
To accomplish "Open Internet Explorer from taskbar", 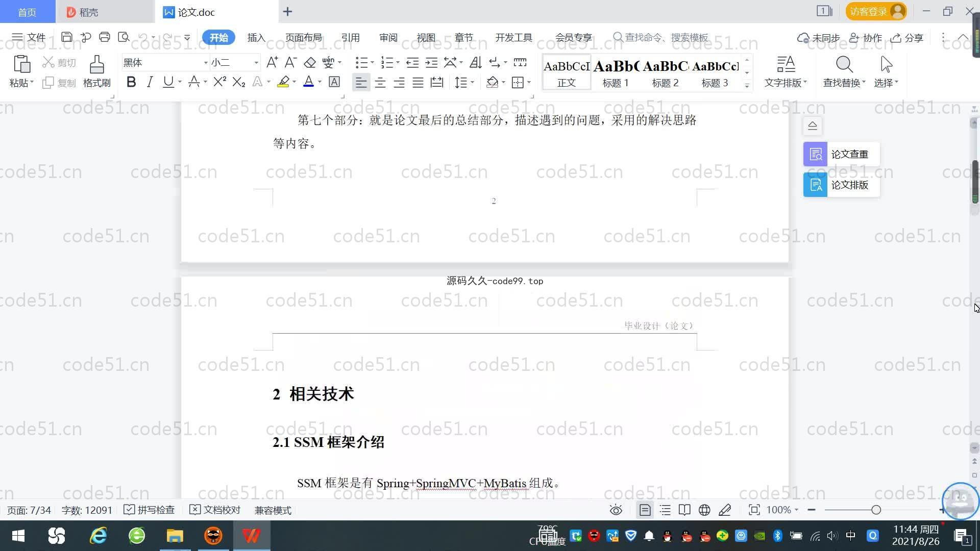I will (x=98, y=536).
